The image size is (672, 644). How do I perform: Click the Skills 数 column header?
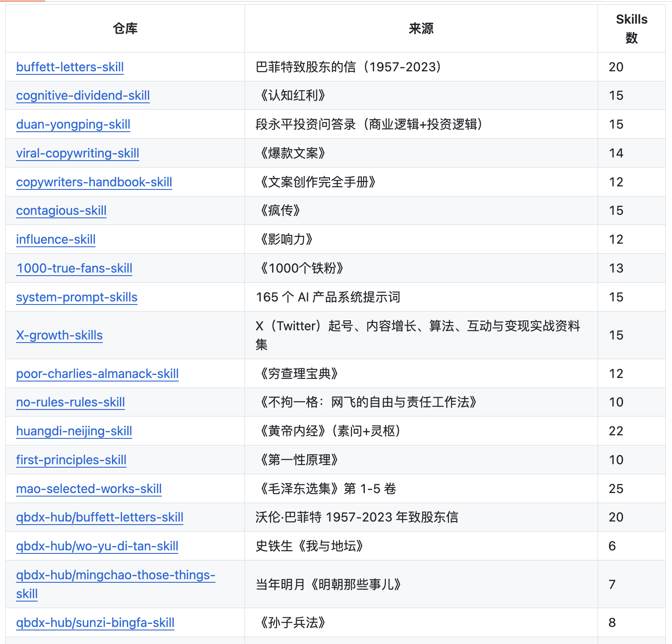tap(631, 28)
